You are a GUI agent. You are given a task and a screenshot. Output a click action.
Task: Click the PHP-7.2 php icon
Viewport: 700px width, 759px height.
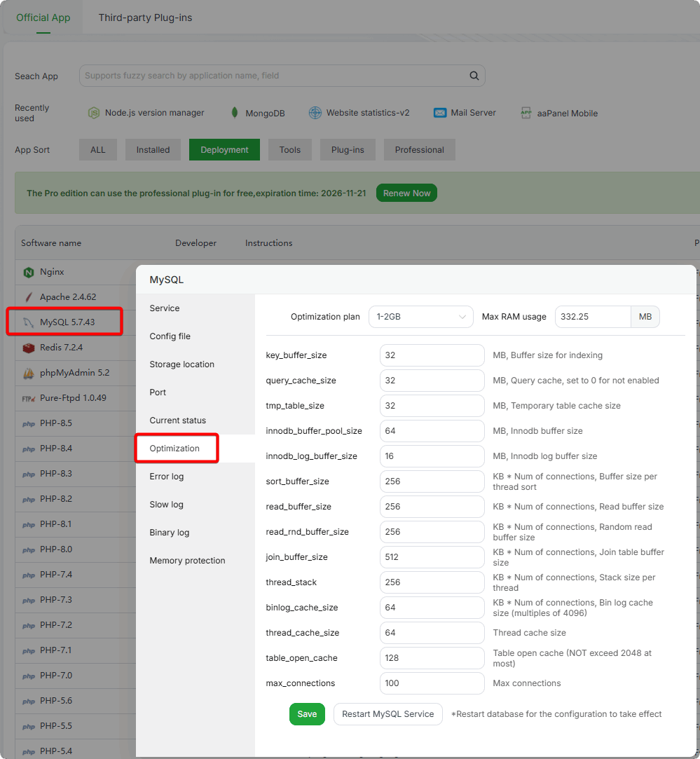point(29,625)
